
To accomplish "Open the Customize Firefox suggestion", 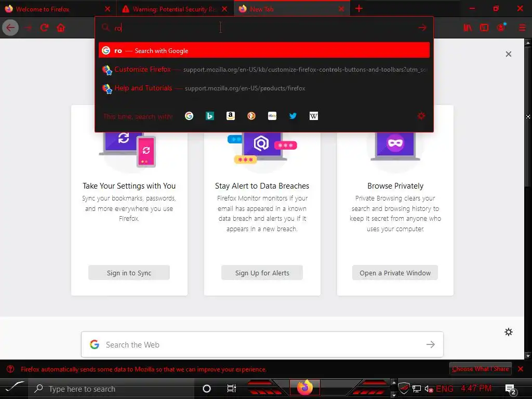I will pyautogui.click(x=264, y=69).
